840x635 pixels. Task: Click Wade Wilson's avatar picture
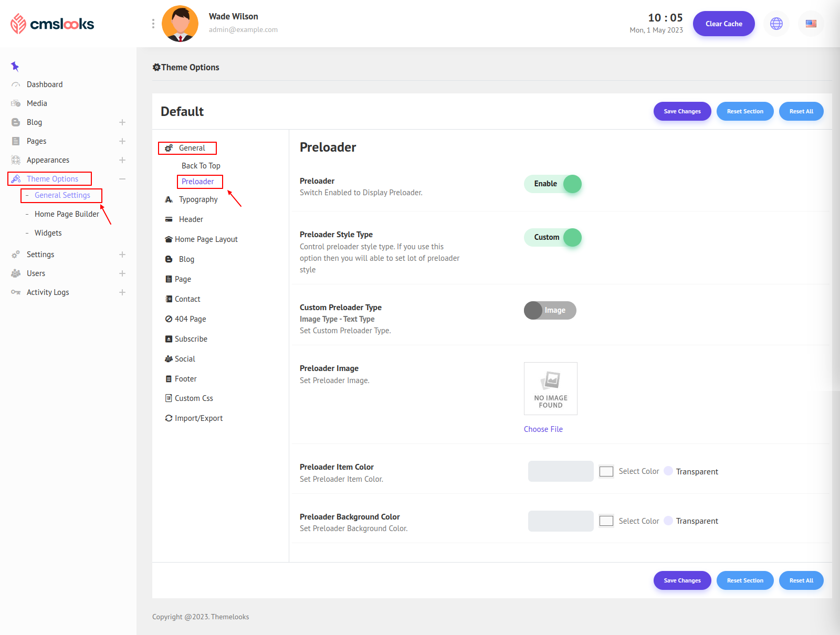point(180,24)
